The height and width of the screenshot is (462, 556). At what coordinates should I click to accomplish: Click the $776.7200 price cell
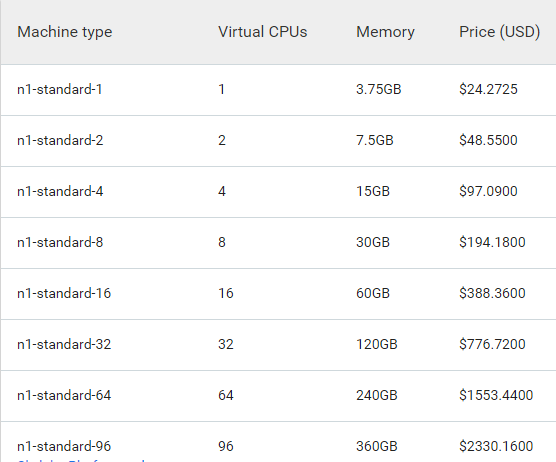[x=492, y=345]
